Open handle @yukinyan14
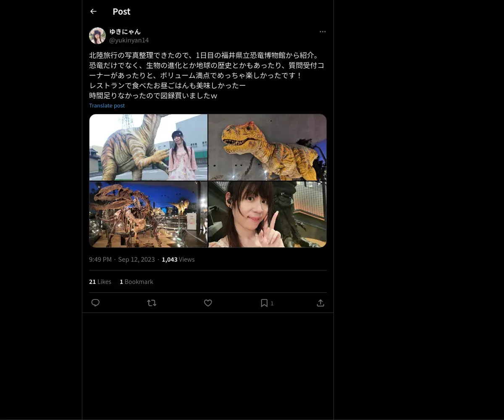 [x=129, y=40]
